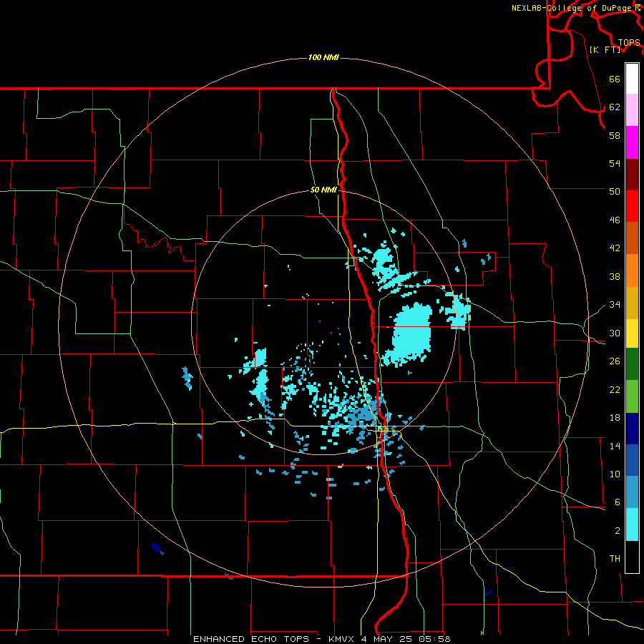Click the "46" legend value
This screenshot has width=644, height=644.
point(615,220)
